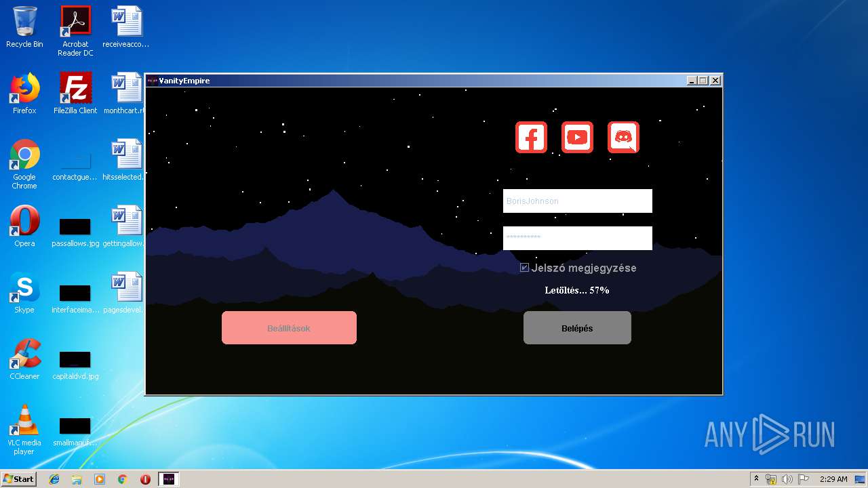Open Beállítások settings button
Screen dimensions: 868x488
(289, 328)
